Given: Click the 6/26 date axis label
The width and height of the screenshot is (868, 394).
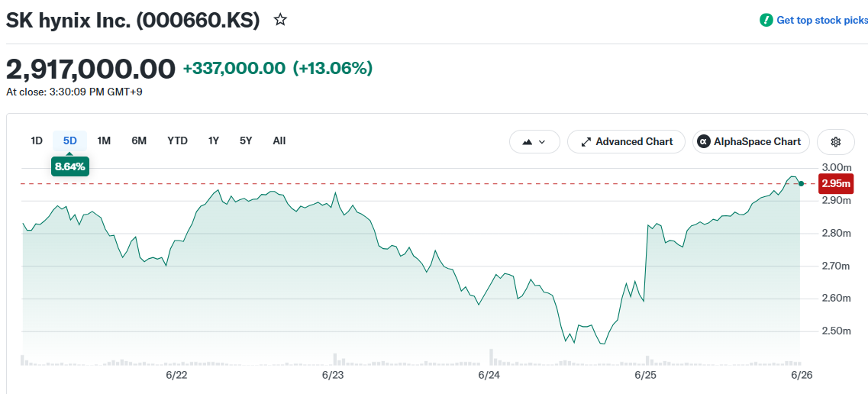Looking at the screenshot, I should tap(801, 375).
